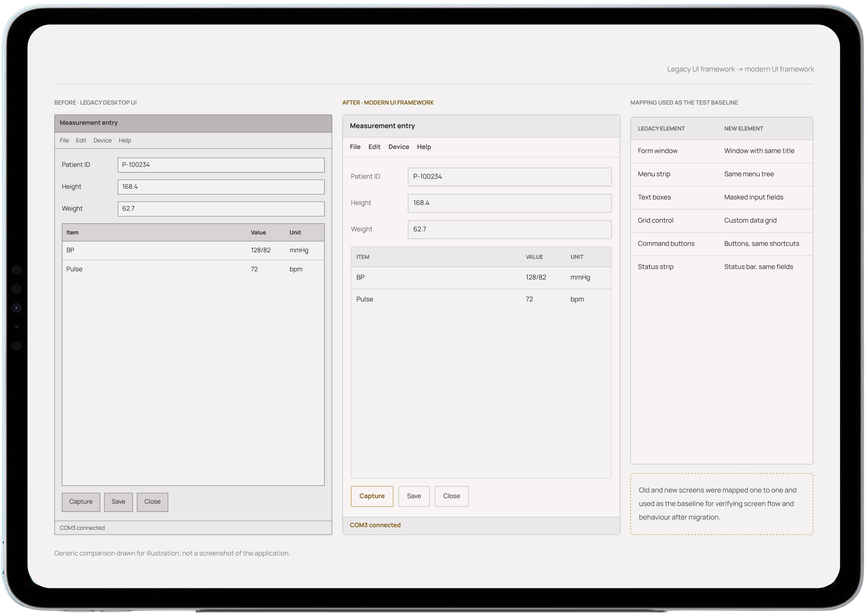Screen dimensions: 868x613
Task: Focus modern Height input field
Action: point(509,203)
